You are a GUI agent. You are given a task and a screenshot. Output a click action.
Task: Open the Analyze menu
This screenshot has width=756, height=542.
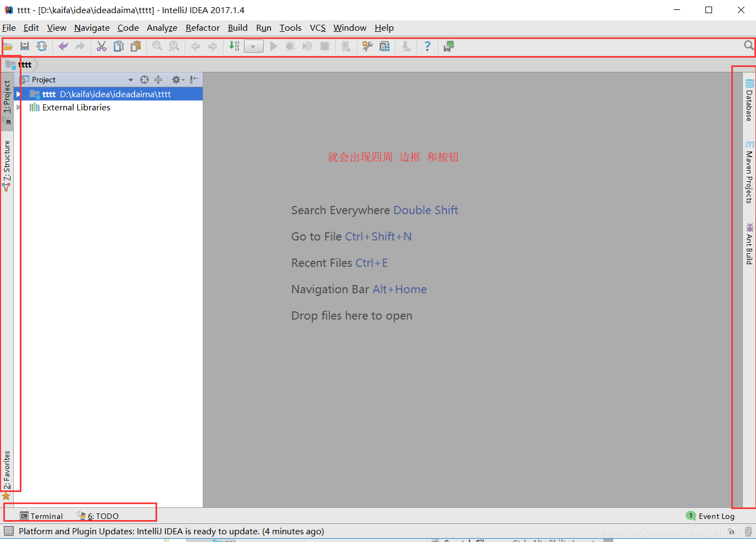pos(162,28)
